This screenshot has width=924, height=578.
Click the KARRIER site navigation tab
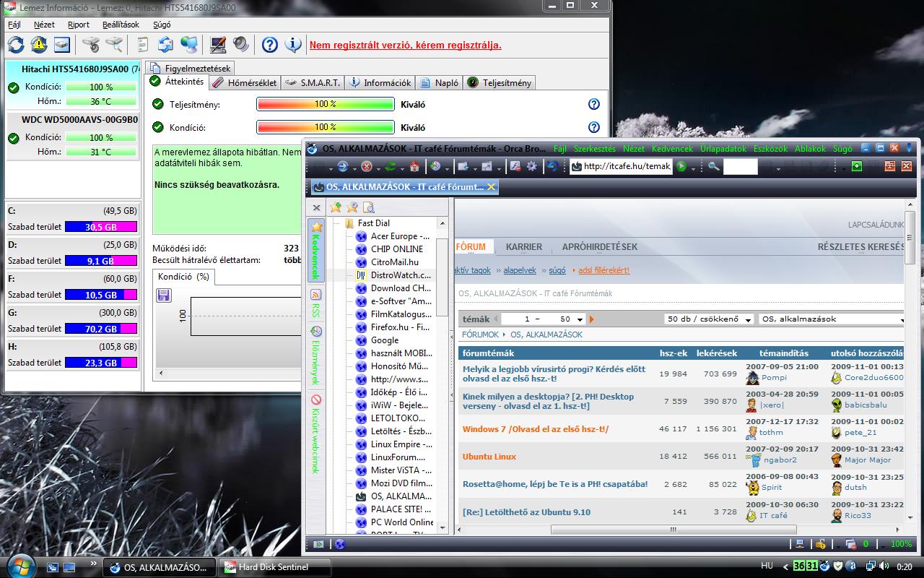point(524,246)
